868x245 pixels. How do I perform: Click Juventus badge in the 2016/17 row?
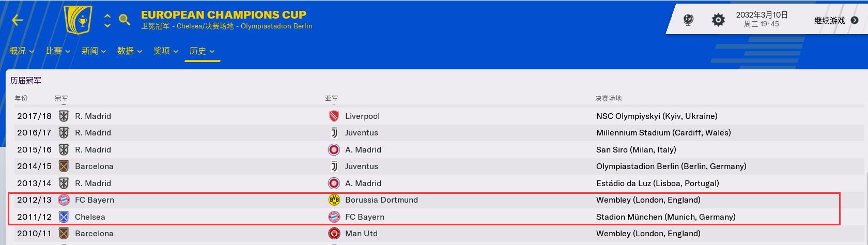[334, 133]
